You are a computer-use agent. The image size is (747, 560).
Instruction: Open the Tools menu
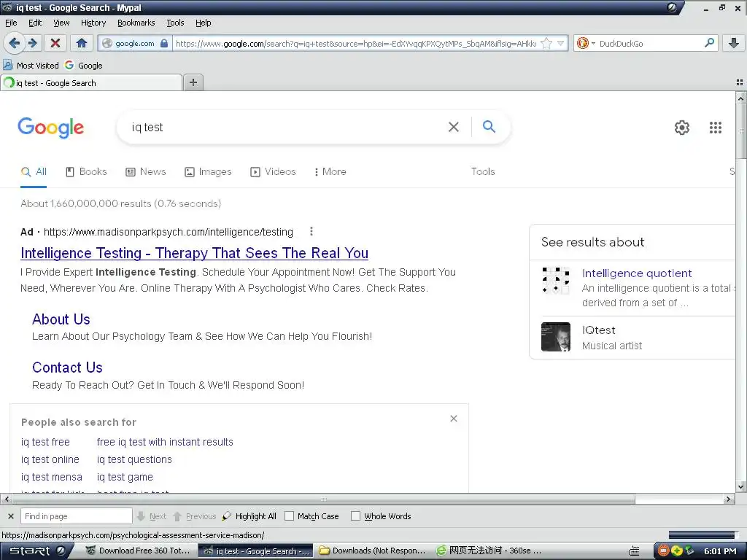click(x=175, y=23)
